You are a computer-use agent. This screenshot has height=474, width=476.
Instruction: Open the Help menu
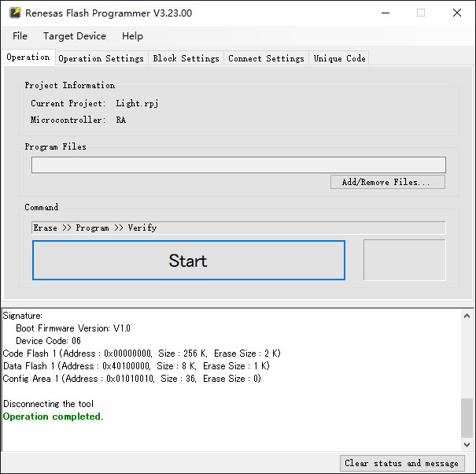tap(132, 36)
